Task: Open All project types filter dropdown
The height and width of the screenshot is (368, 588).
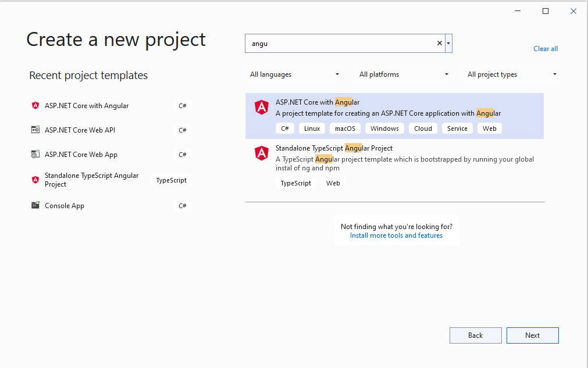Action: pos(512,74)
